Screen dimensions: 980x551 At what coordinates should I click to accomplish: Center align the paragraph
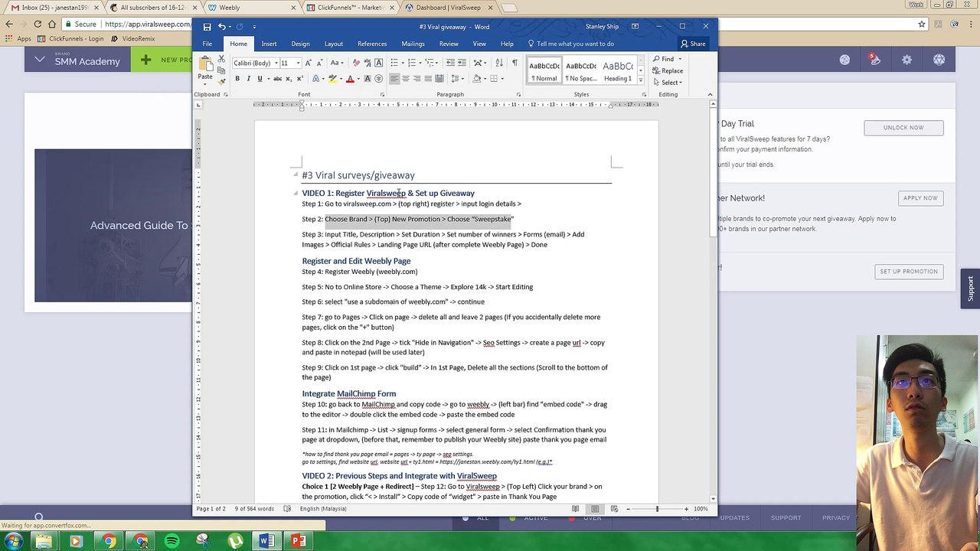(x=406, y=79)
